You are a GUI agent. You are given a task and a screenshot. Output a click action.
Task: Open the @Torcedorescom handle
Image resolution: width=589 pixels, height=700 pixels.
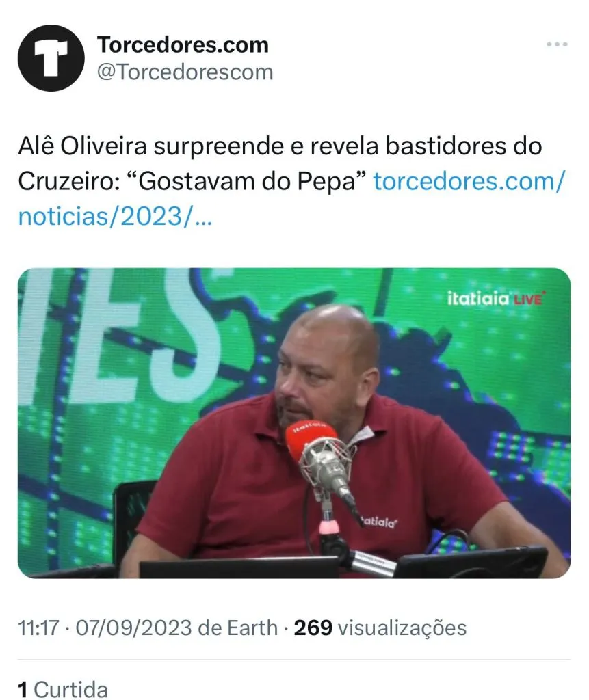[x=185, y=72]
